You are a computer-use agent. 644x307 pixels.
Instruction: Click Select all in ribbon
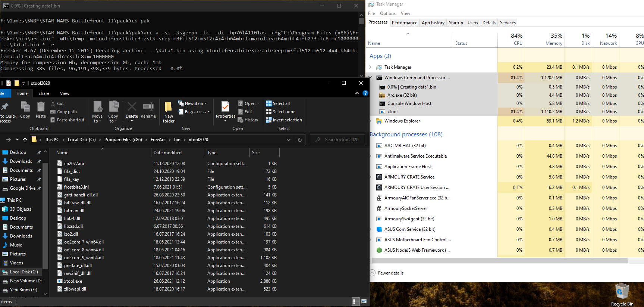tap(278, 103)
